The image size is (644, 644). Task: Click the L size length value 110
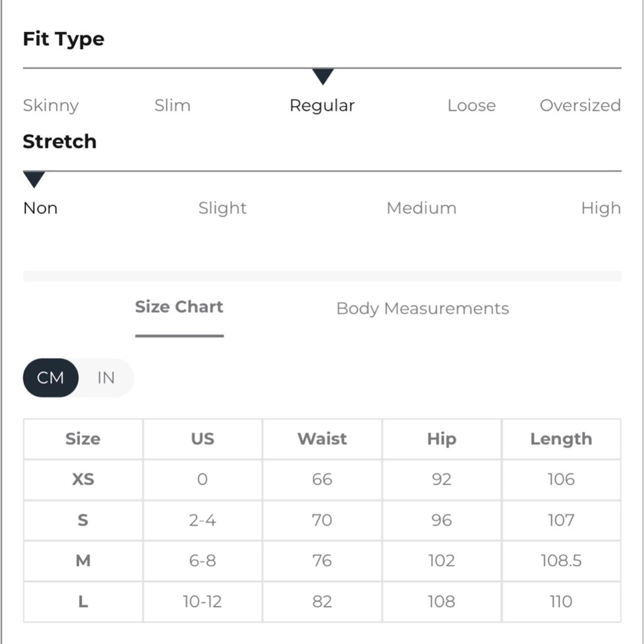(x=561, y=602)
